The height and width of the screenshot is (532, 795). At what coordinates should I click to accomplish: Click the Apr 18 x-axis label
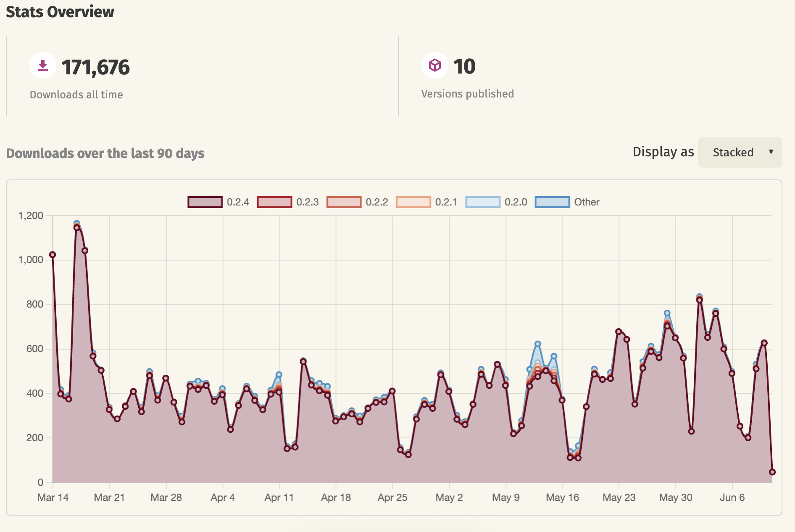[336, 498]
